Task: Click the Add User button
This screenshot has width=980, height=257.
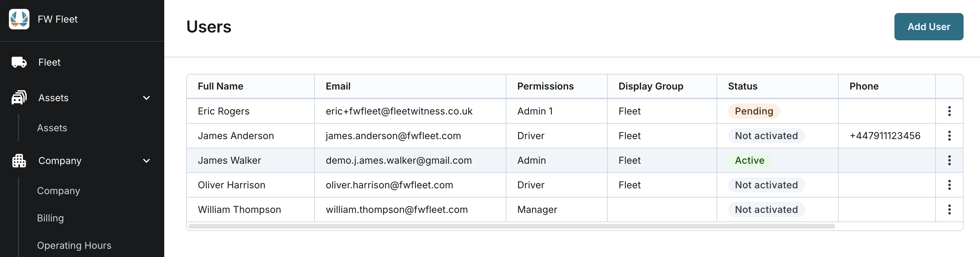Action: 928,27
